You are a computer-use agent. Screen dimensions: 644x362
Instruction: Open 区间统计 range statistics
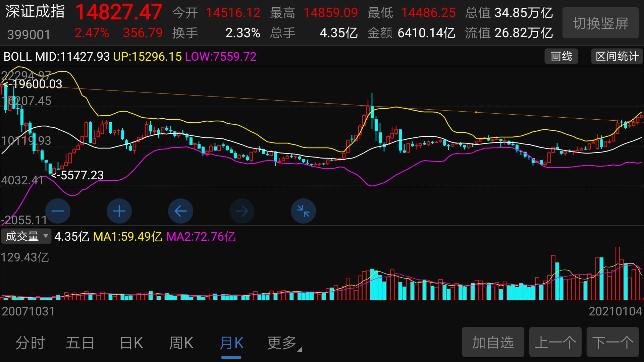tap(617, 56)
